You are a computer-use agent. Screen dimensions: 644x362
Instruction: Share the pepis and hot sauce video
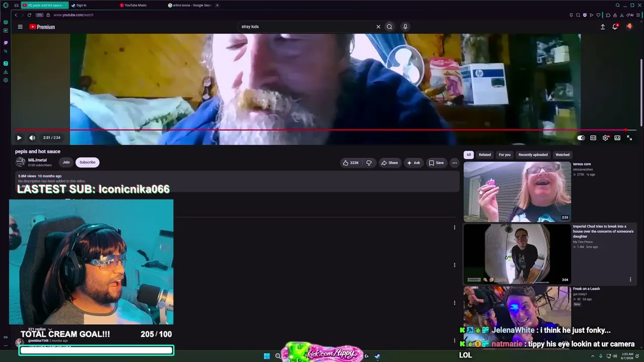389,163
